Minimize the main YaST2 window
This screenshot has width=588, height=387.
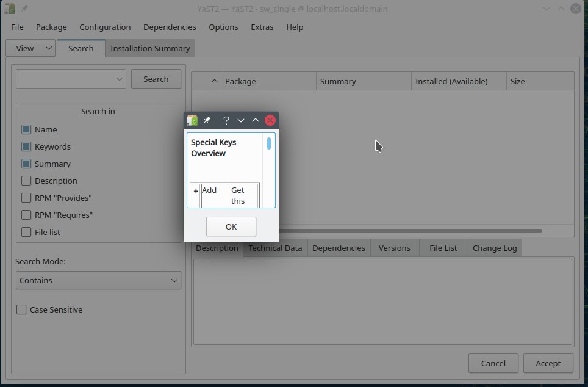point(547,9)
